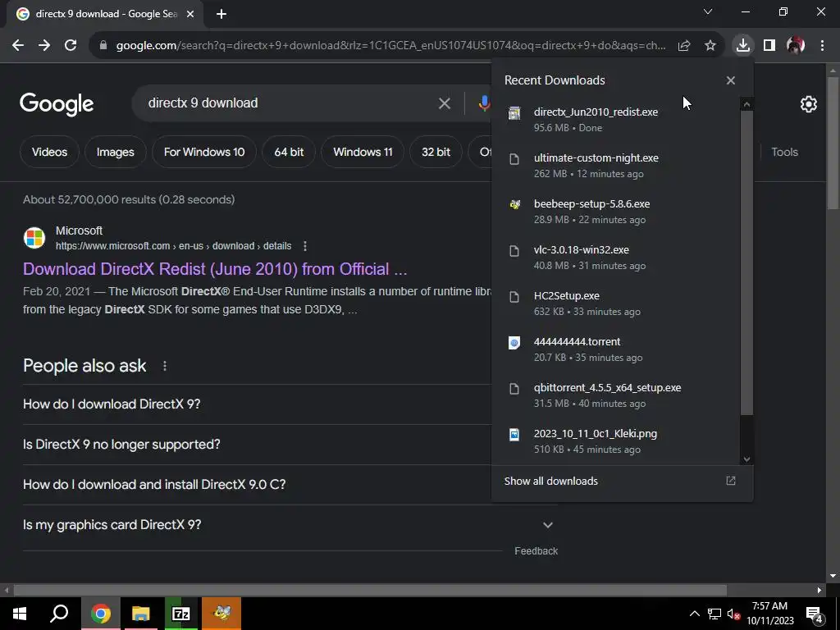Open the Microsoft result three-dot menu
Image resolution: width=840 pixels, height=630 pixels.
point(305,246)
